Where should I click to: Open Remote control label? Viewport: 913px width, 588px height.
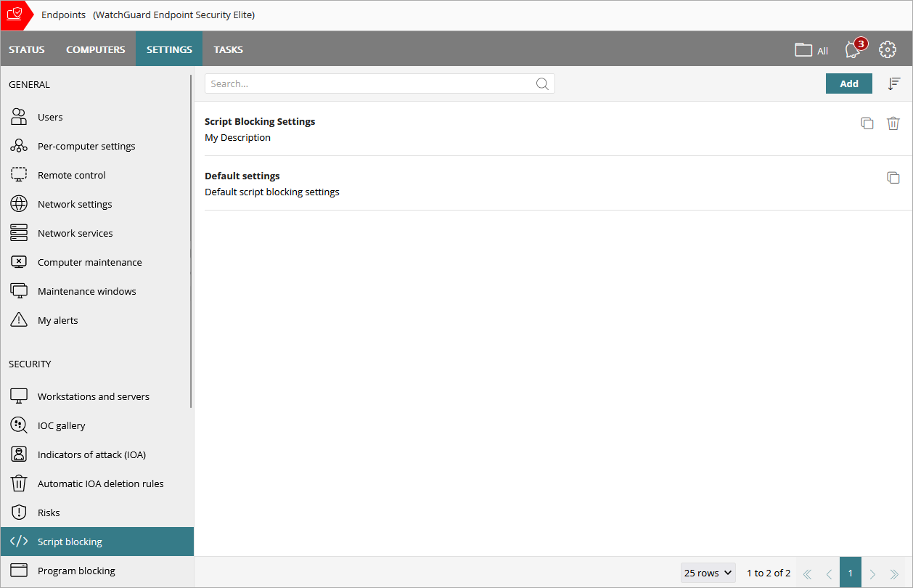[x=72, y=175]
